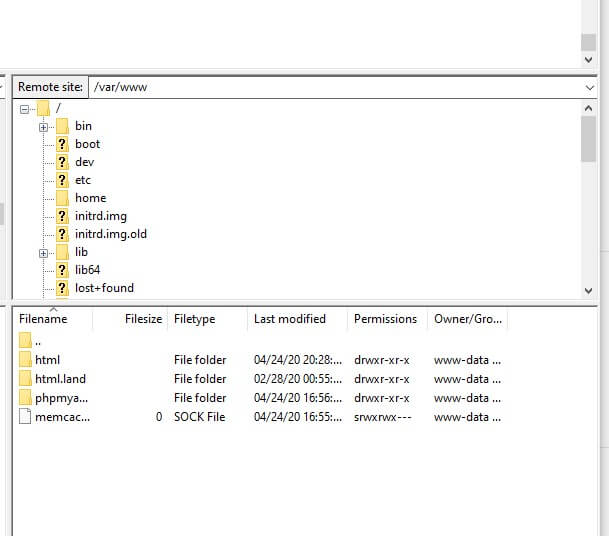609x536 pixels.
Task: Select the home folder icon
Action: pos(62,198)
